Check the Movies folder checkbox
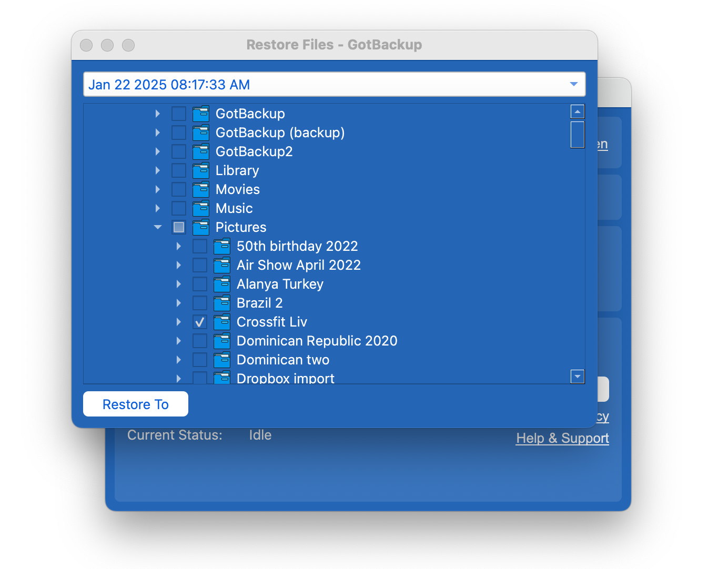Image resolution: width=728 pixels, height=569 pixels. [x=179, y=189]
